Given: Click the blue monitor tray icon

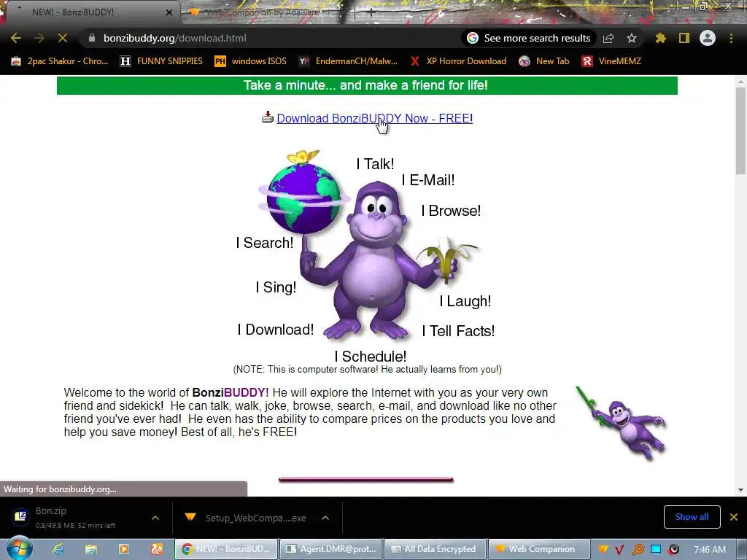Looking at the screenshot, I should [x=656, y=549].
